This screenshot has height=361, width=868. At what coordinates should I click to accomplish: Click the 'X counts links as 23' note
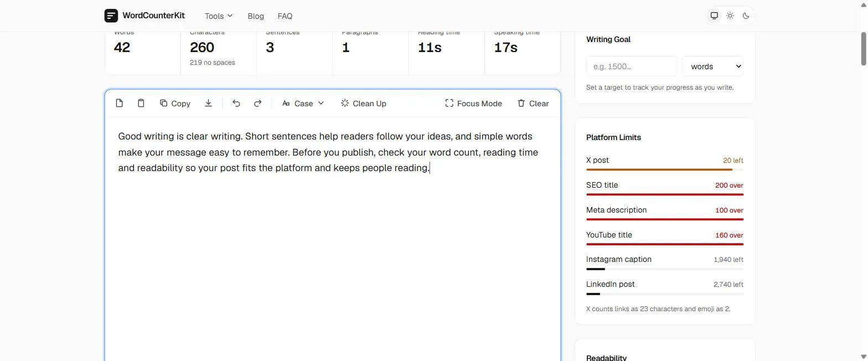click(x=658, y=309)
